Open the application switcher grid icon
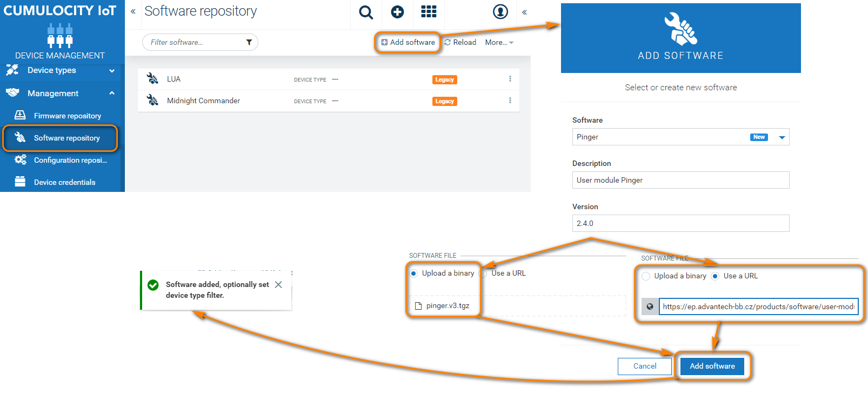This screenshot has height=400, width=868. (429, 12)
